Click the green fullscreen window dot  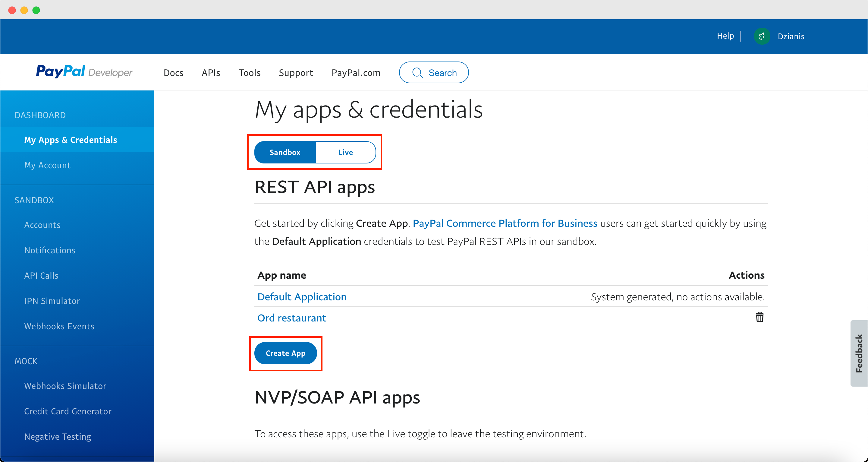[x=36, y=10]
